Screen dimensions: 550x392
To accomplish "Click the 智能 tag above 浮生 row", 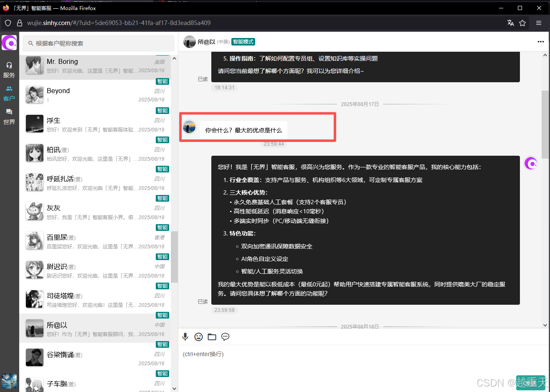I will pos(162,111).
